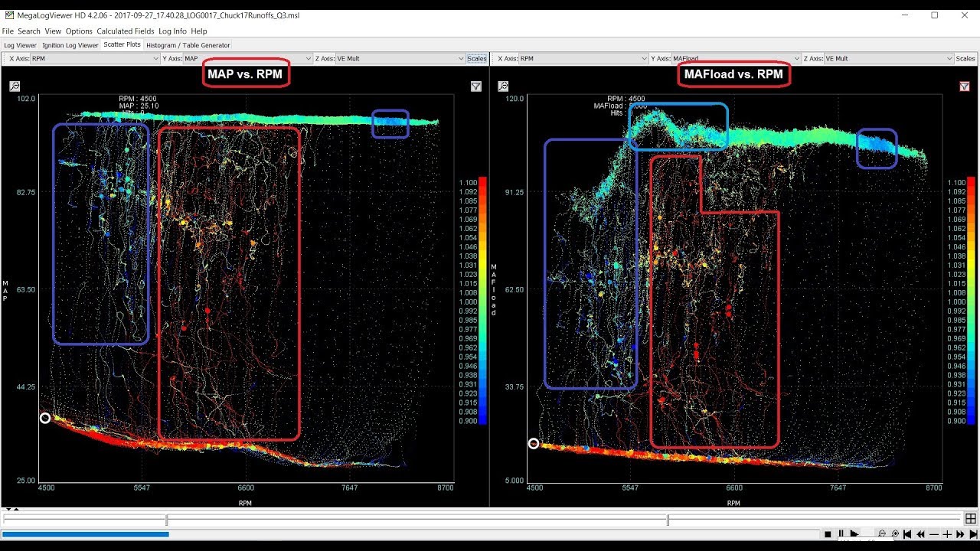Click white circle cursor marker on right plot

(x=534, y=444)
